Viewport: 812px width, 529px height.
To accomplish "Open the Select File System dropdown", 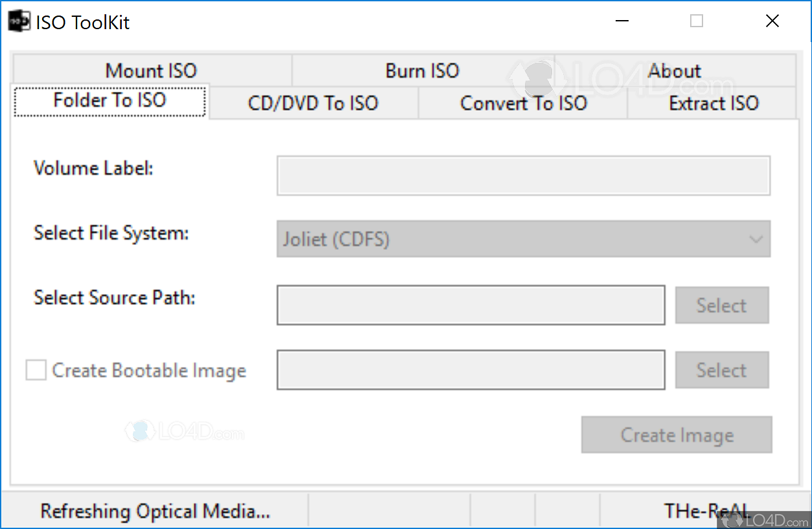I will click(x=523, y=239).
